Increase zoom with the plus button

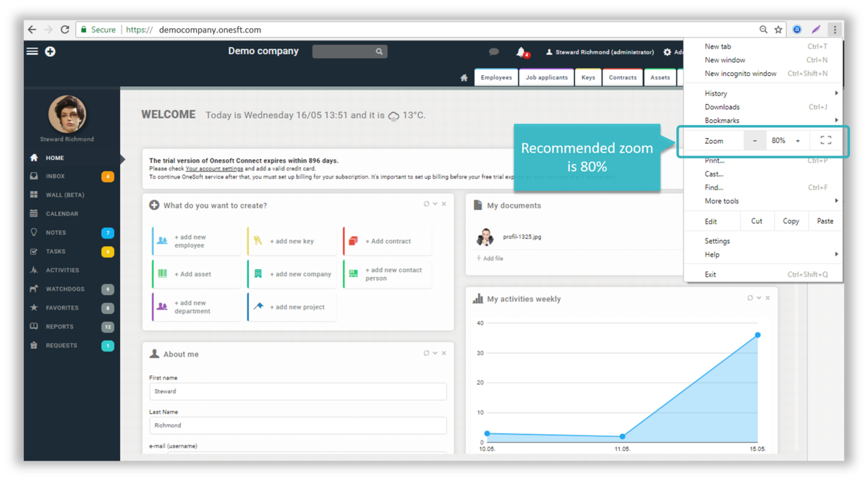coord(798,140)
